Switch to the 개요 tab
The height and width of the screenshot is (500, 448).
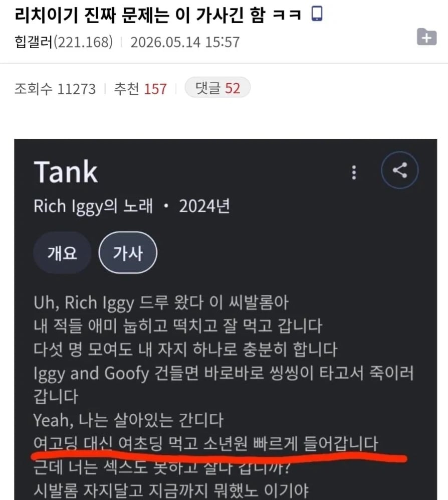point(62,253)
